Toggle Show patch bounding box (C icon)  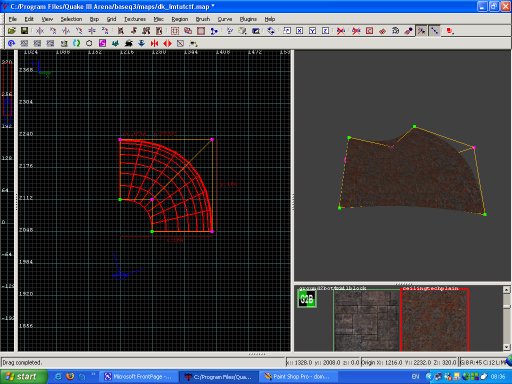[x=369, y=31]
